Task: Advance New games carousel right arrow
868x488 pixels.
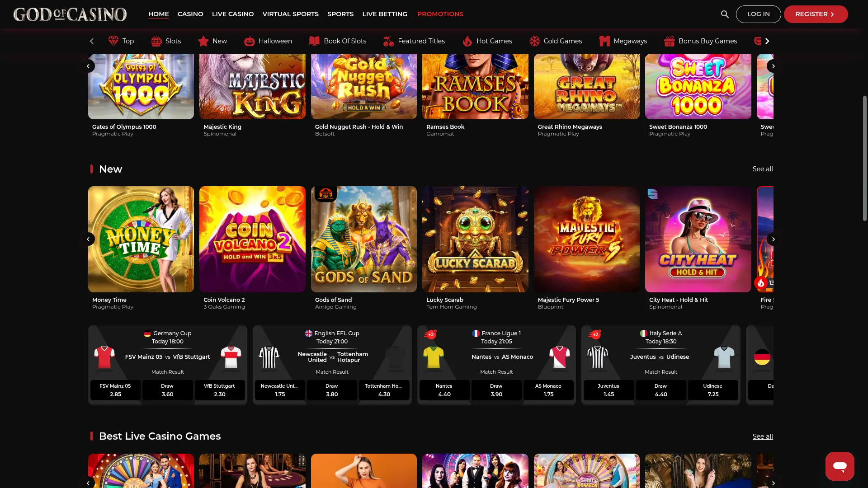Action: [x=773, y=239]
